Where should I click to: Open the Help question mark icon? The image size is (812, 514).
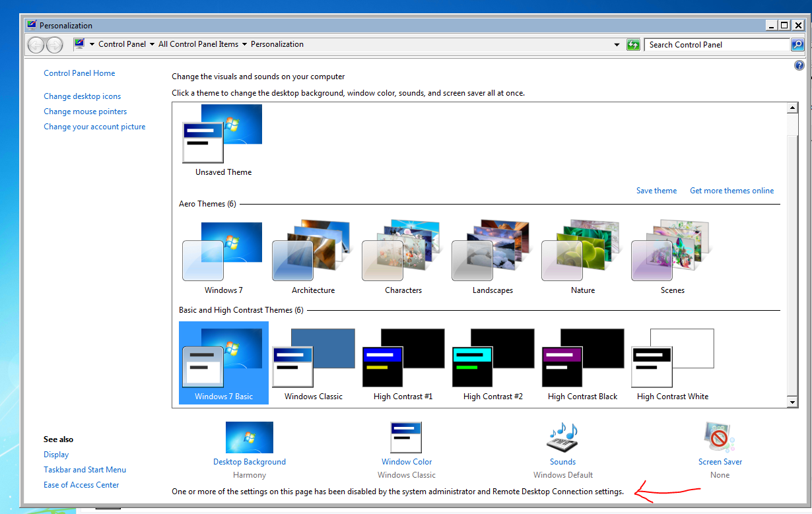point(799,66)
